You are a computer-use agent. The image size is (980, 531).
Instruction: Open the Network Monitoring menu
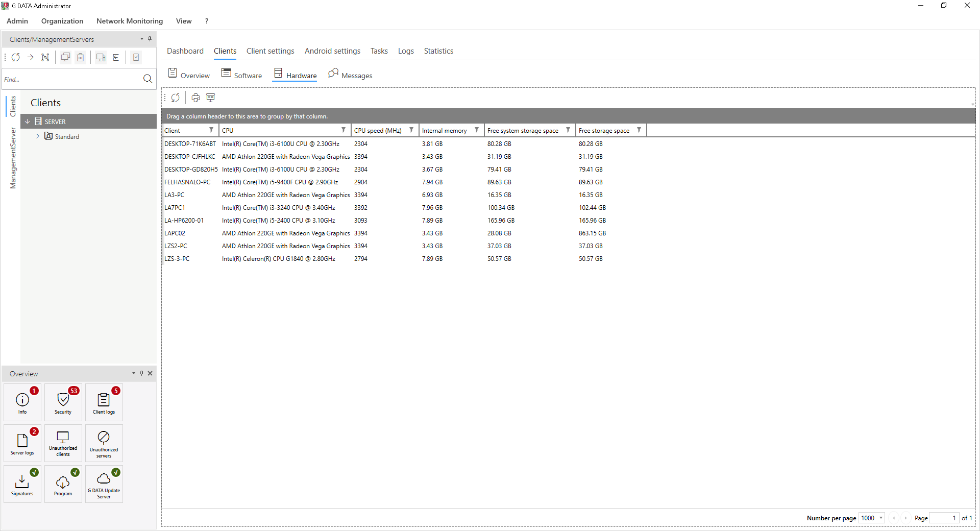coord(130,21)
